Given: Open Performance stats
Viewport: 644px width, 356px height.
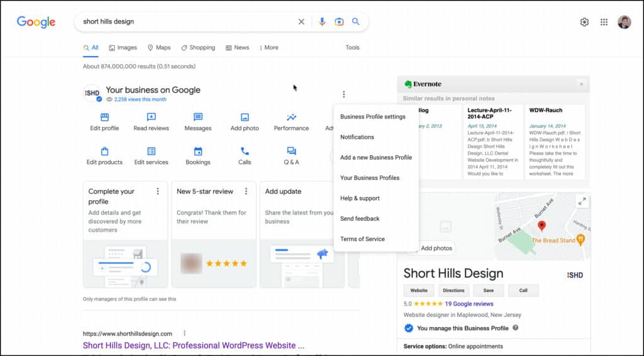Looking at the screenshot, I should pos(291,122).
